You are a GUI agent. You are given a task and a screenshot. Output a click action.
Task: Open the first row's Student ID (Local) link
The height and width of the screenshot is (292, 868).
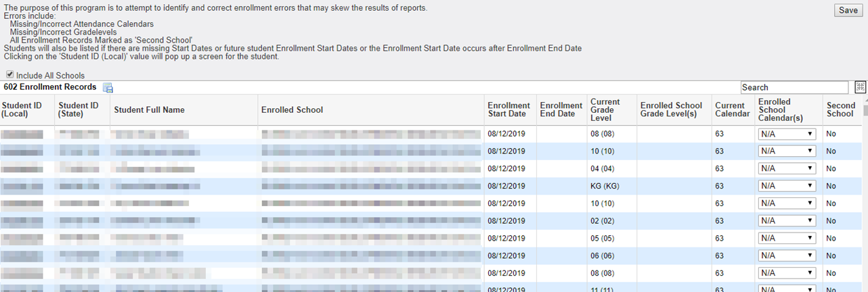[x=22, y=134]
